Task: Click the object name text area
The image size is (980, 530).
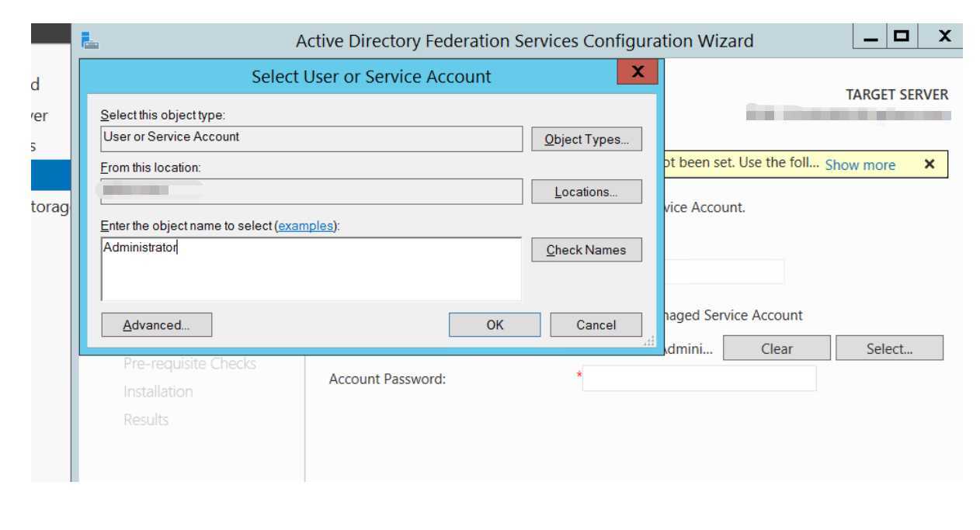Action: 311,269
